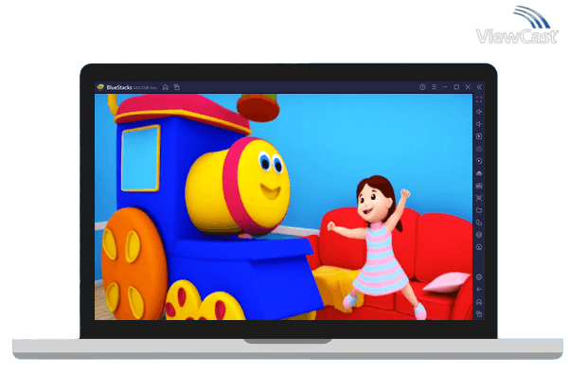Click the install APK icon in sidebar
The height and width of the screenshot is (392, 570).
(479, 186)
